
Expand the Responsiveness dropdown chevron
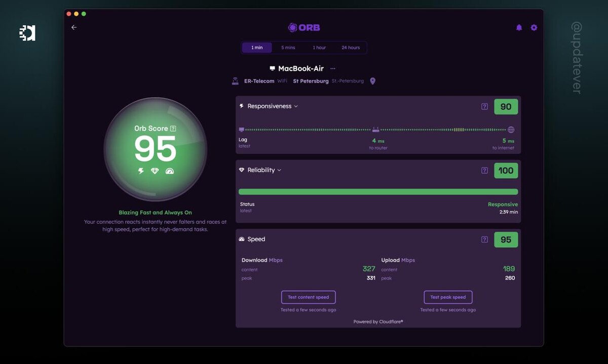pos(296,106)
